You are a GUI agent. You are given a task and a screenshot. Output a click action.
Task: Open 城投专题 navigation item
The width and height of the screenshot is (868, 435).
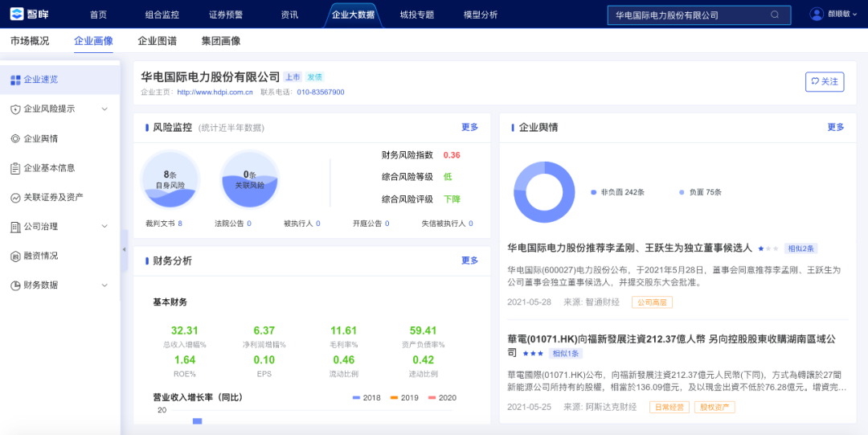tap(417, 15)
